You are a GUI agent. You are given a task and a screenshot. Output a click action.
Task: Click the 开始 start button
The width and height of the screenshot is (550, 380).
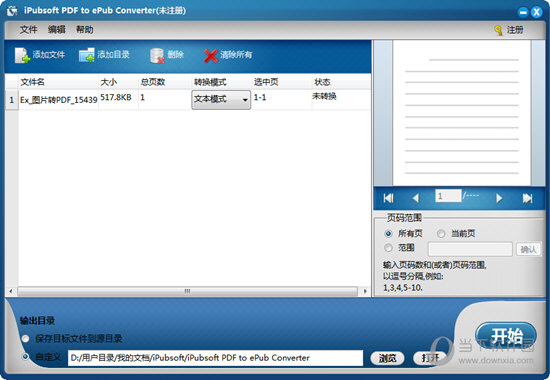[506, 336]
